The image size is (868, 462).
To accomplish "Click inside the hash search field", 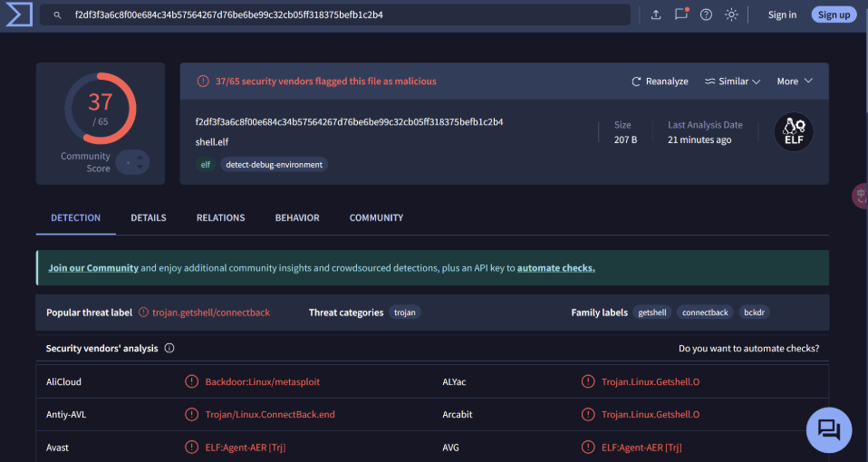I will [335, 14].
